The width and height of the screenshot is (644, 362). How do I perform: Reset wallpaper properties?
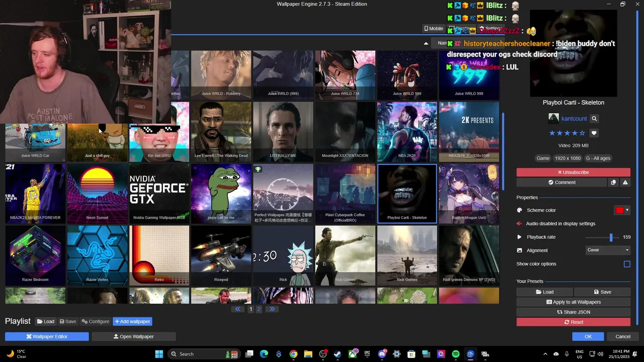(x=573, y=322)
